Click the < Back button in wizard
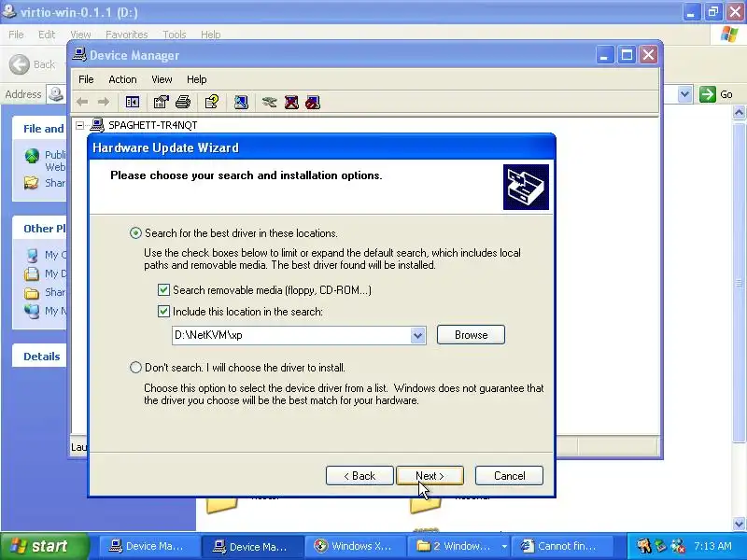 click(x=359, y=476)
